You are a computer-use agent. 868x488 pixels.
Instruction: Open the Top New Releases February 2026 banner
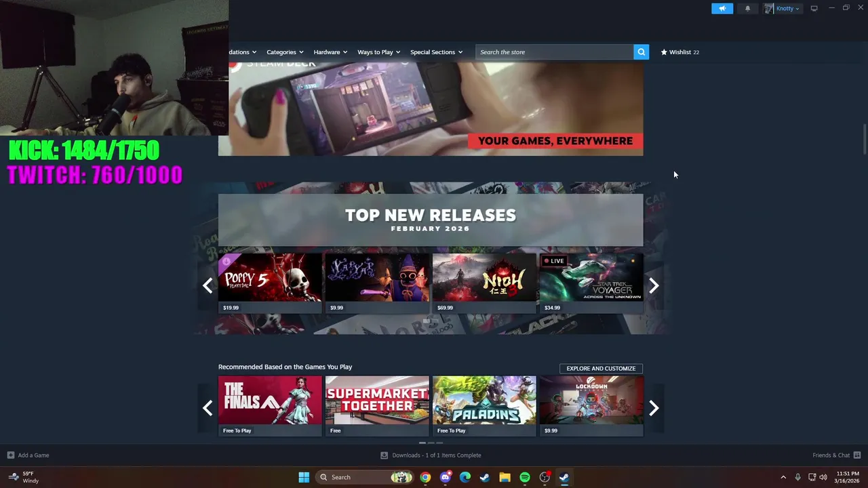[431, 220]
